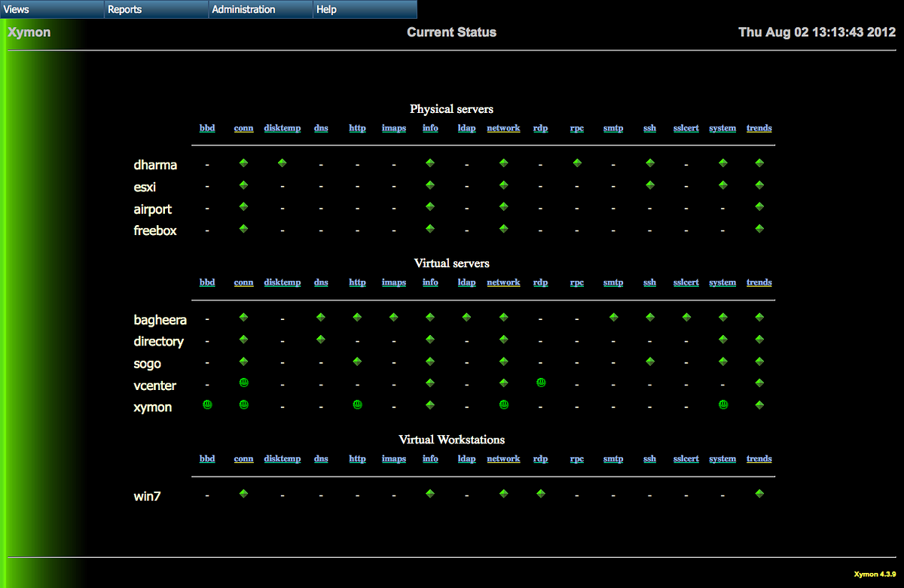
Task: Click esxi's ssh green status icon
Action: point(650,184)
